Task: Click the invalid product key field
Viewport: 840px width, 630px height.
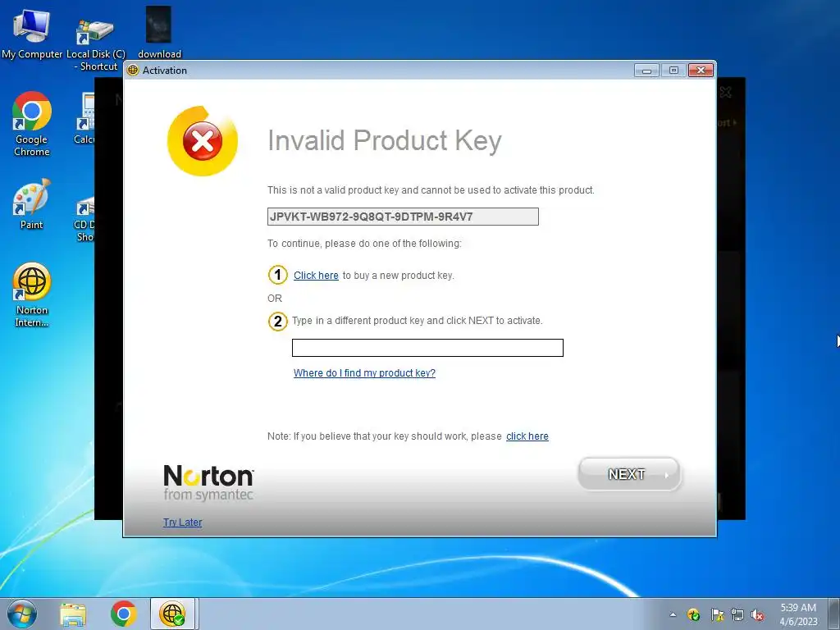Action: point(403,217)
